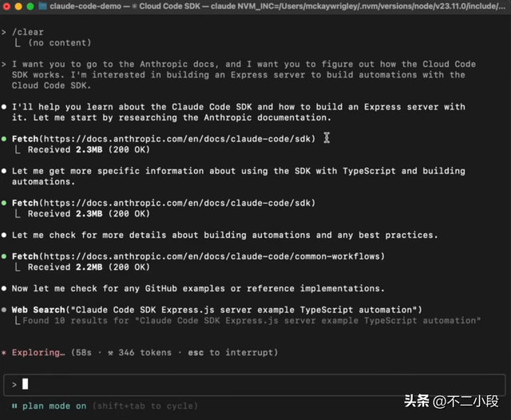Click the 'Now let me check for any GitHub' line
This screenshot has width=511, height=420.
[x=198, y=289]
